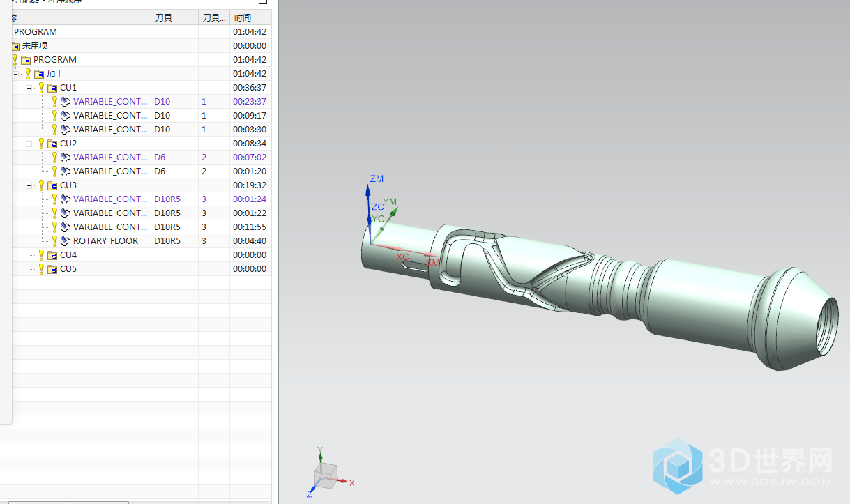850x504 pixels.
Task: Click the program folder icon next to PROGRAM
Action: (x=26, y=60)
